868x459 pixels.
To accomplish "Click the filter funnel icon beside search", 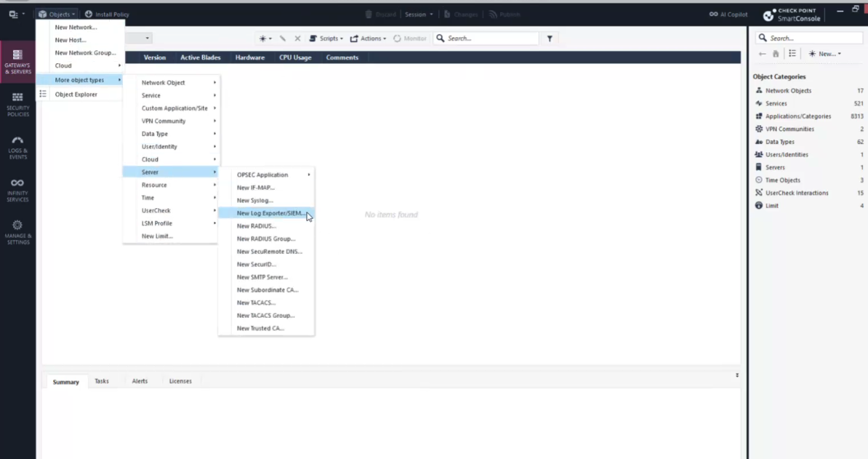I will 550,39.
